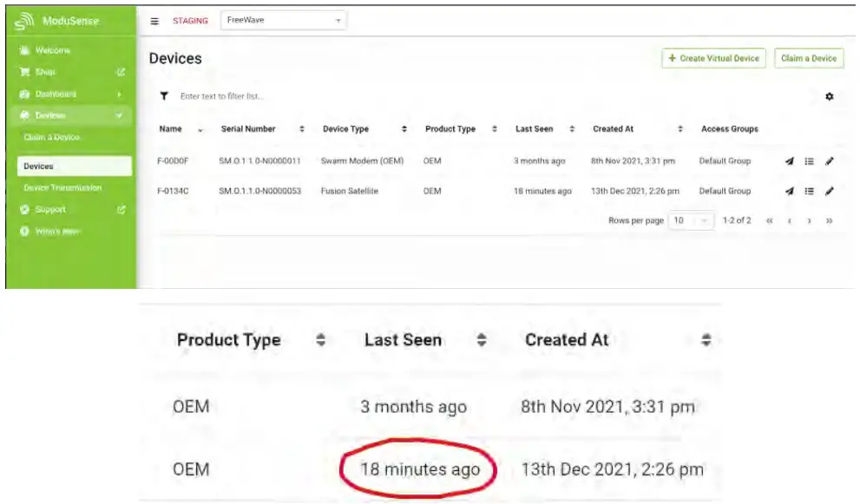Open Rows per page dropdown
Screen dimensions: 860x504
pyautogui.click(x=691, y=221)
